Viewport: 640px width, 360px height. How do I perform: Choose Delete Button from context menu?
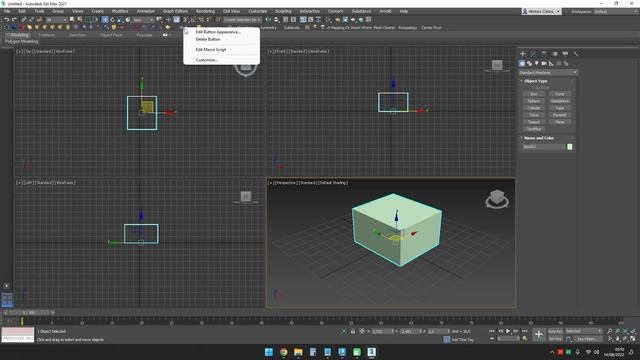[208, 39]
